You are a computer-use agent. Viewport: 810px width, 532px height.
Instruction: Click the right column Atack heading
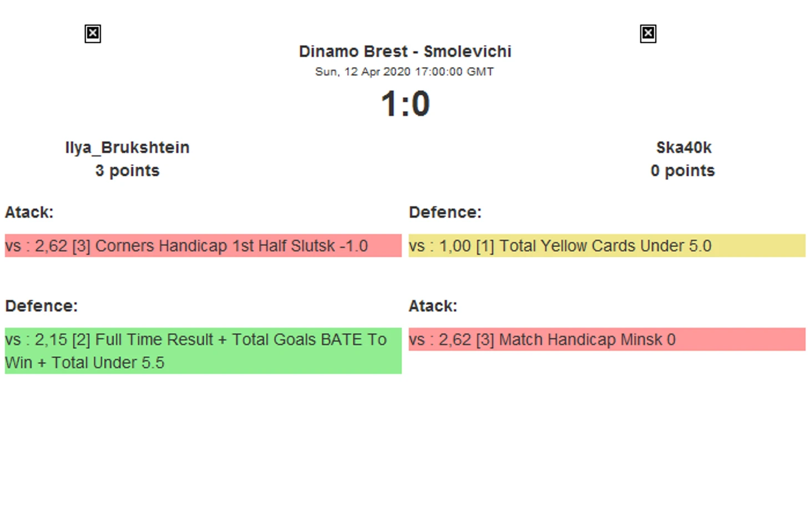pos(433,306)
